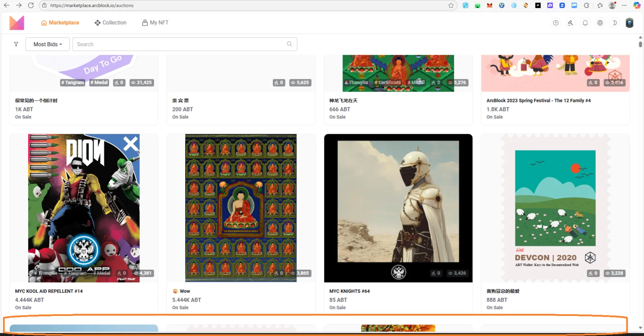Click the 3,228 views badge
644x336 pixels.
click(x=614, y=273)
